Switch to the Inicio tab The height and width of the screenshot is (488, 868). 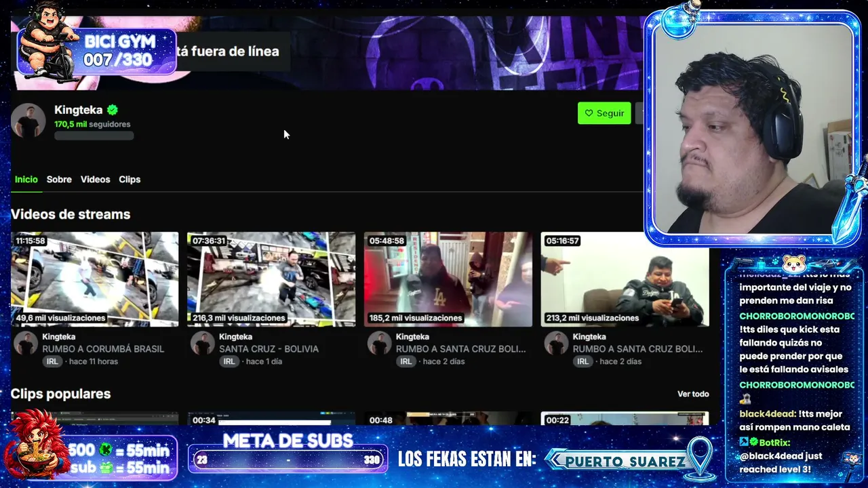(x=26, y=180)
